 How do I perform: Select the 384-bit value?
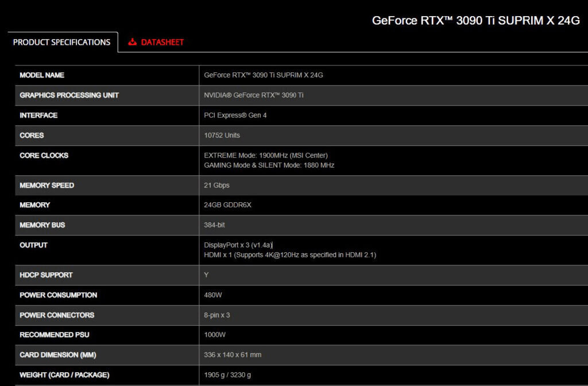point(214,225)
